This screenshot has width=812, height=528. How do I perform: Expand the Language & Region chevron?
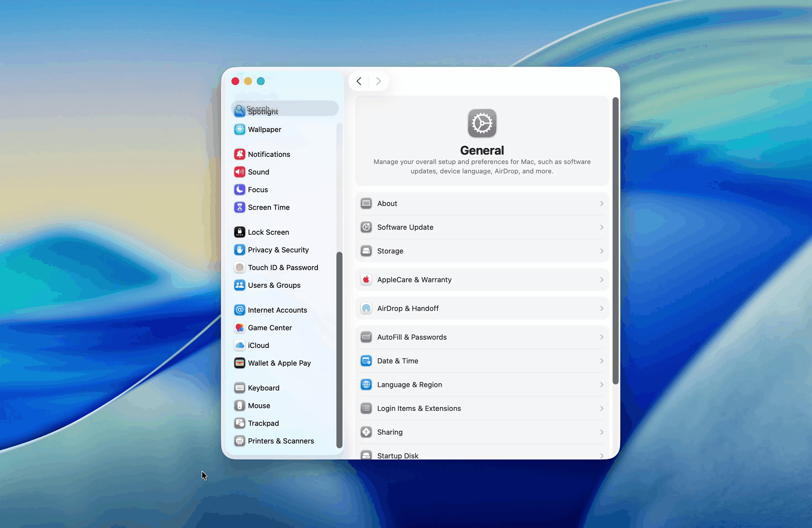point(602,385)
